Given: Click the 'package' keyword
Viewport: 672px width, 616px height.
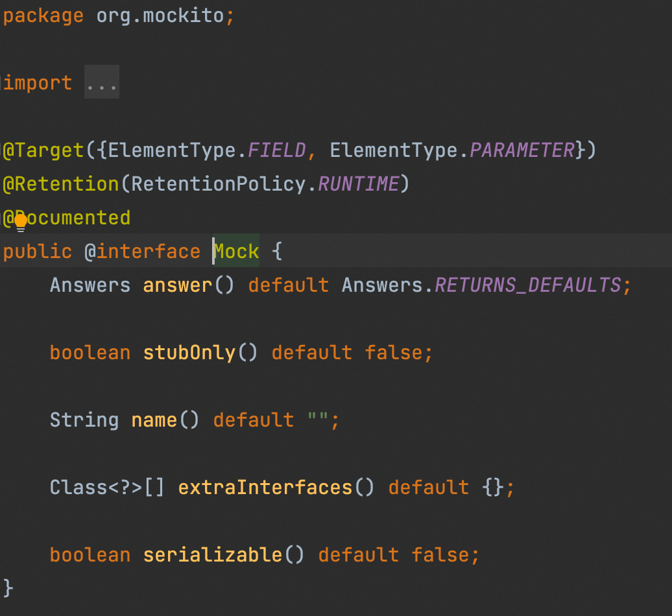Looking at the screenshot, I should [43, 16].
